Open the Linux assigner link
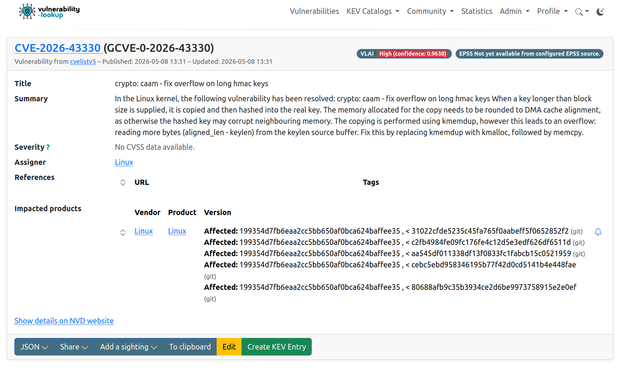Viewport: 627px width, 368px height. [x=124, y=162]
